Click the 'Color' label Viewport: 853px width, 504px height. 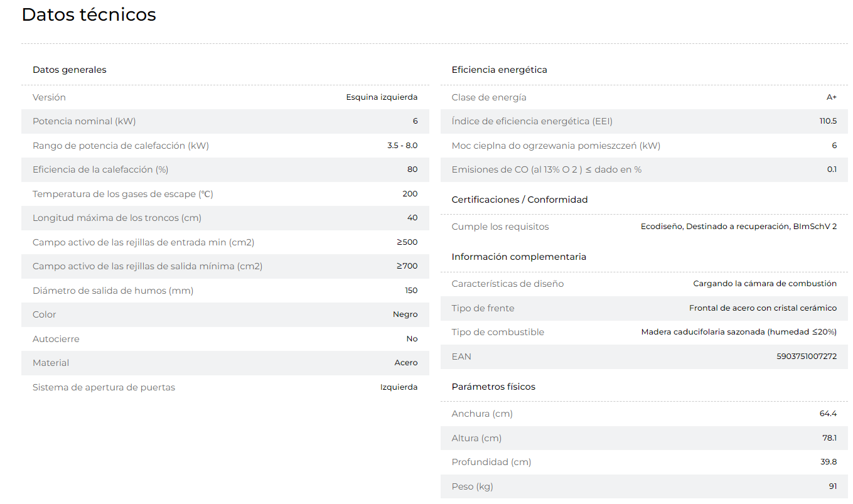[45, 314]
